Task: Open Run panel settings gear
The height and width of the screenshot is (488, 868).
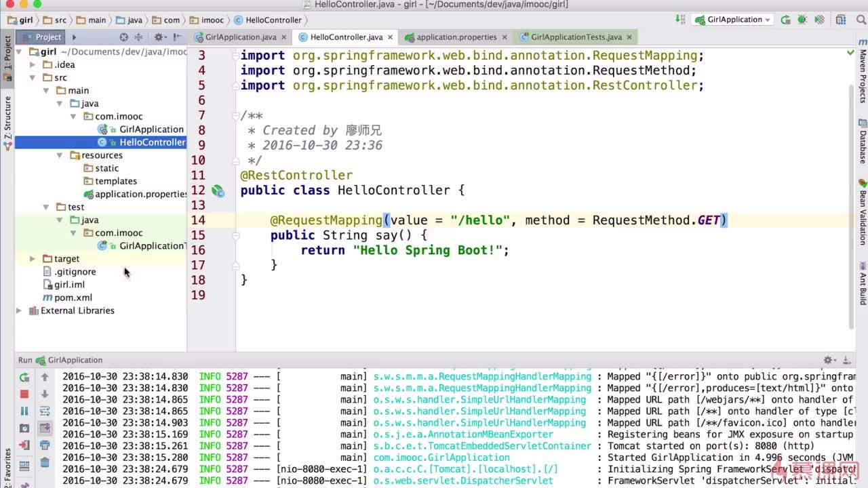Action: click(x=829, y=360)
